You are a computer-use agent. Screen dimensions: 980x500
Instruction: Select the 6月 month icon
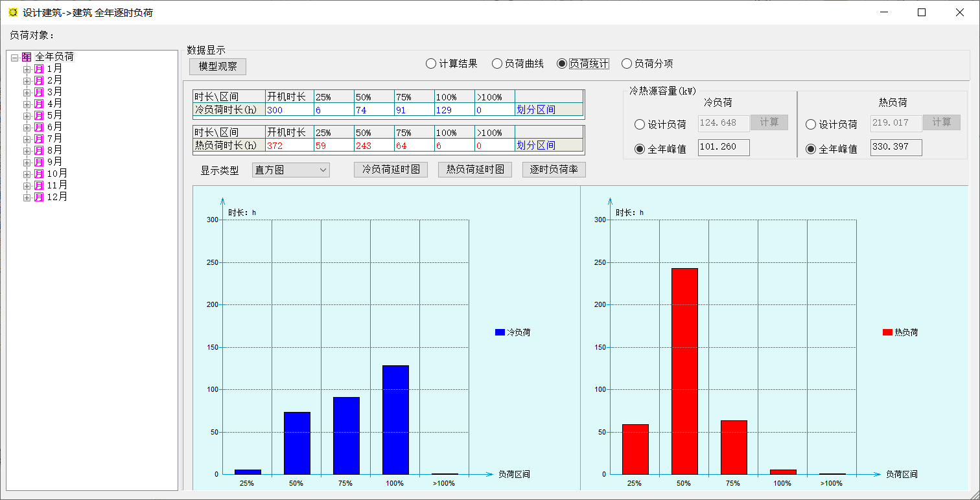39,127
